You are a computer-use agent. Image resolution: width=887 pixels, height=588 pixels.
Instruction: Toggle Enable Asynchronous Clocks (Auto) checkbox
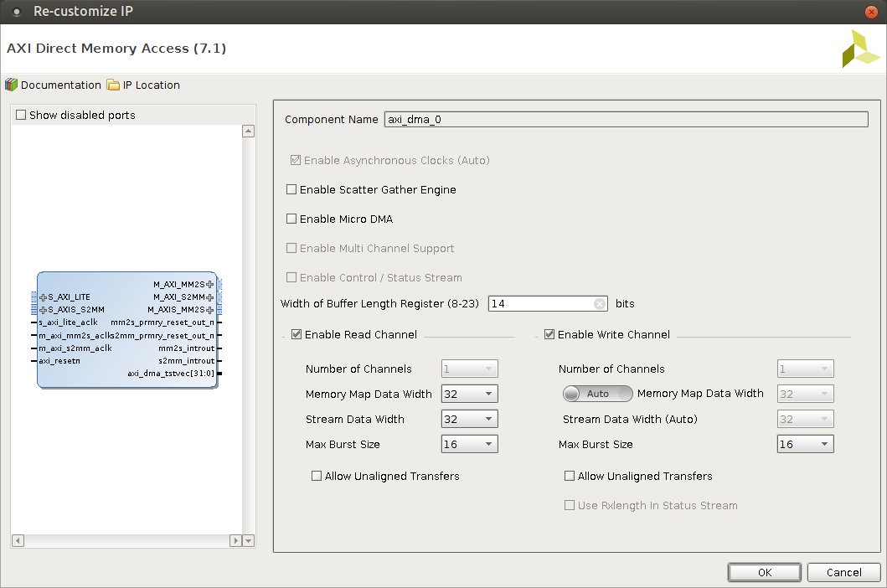(x=296, y=160)
